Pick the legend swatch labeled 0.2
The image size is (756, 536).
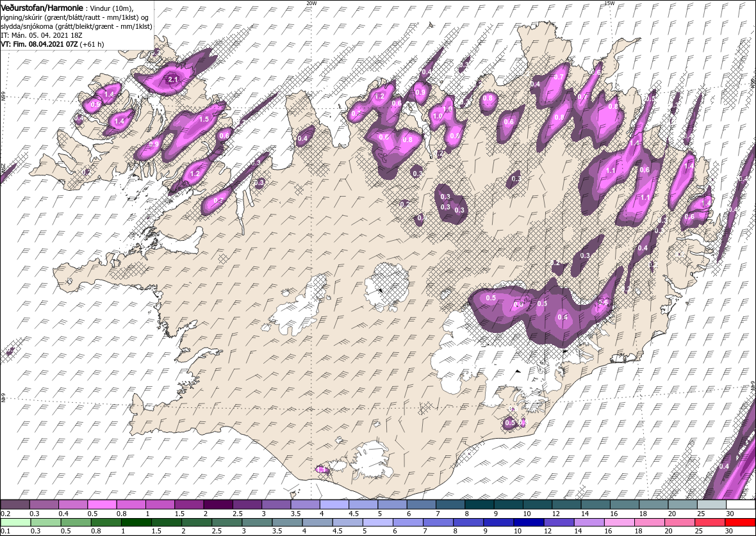coord(15,505)
